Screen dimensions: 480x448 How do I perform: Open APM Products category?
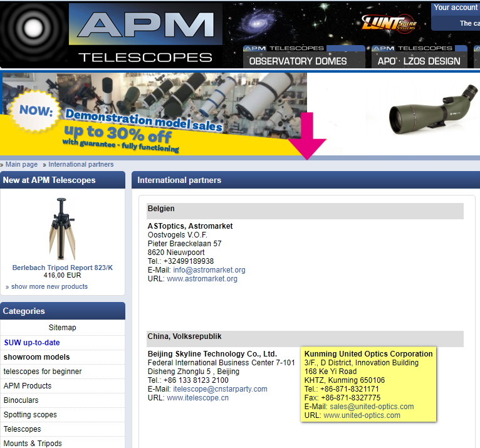tap(28, 385)
